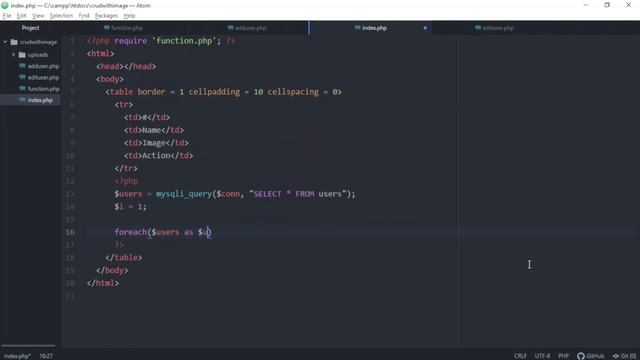The height and width of the screenshot is (360, 640).
Task: Click the <td>Name</td> line
Action: 154,130
